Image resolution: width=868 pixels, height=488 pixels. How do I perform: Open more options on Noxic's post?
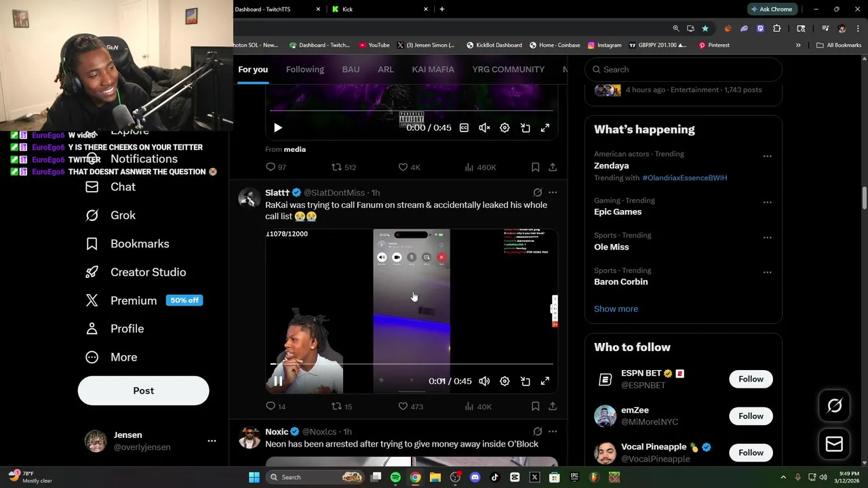coord(553,432)
